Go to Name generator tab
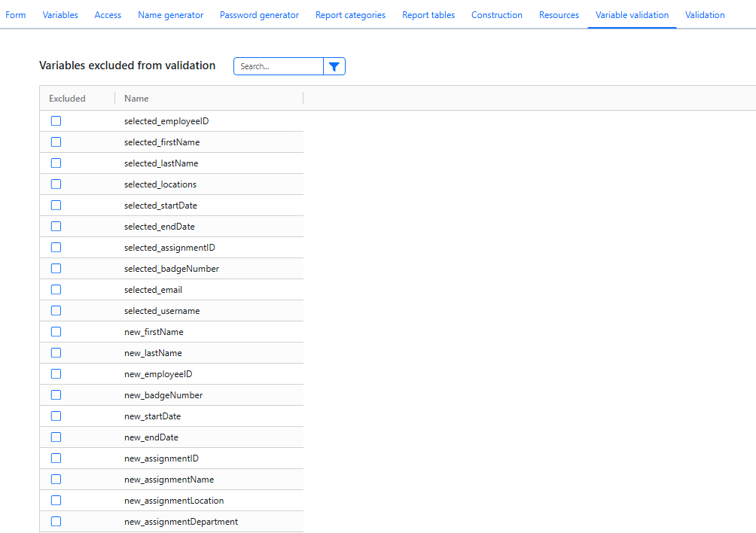The width and height of the screenshot is (756, 533). [x=171, y=15]
